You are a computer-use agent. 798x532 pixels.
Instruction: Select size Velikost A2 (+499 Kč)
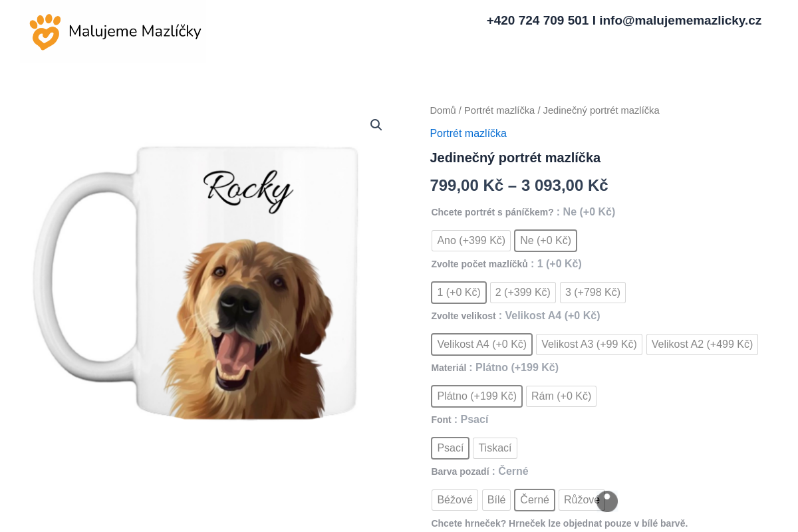pos(702,344)
